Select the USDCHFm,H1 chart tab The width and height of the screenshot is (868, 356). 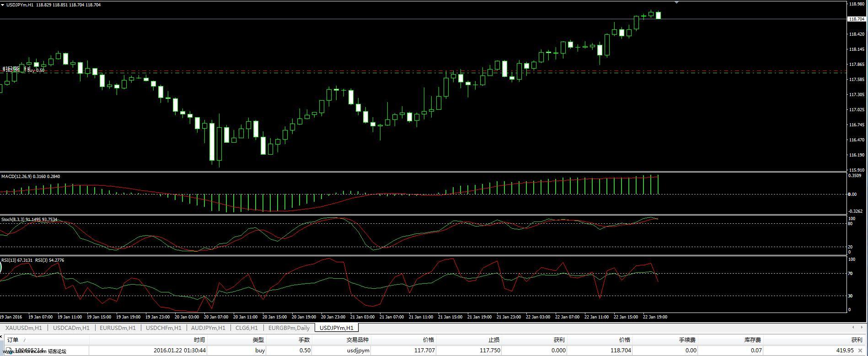click(163, 328)
